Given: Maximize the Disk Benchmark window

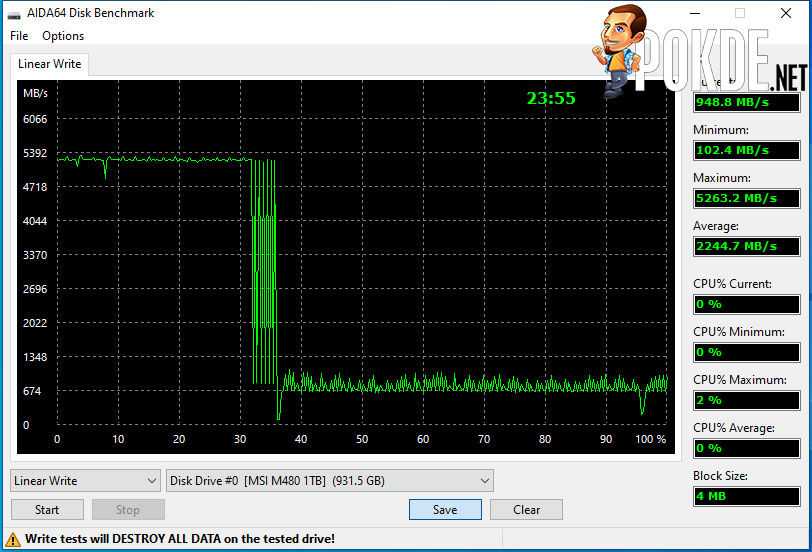Looking at the screenshot, I should [x=740, y=14].
